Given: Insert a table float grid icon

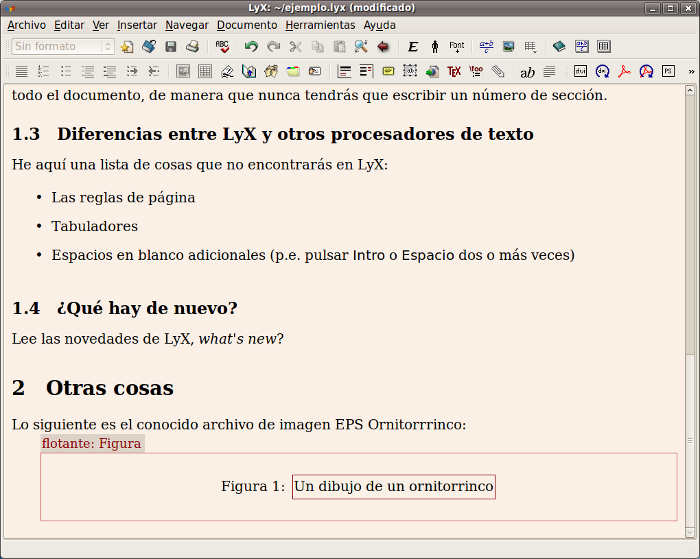Looking at the screenshot, I should (205, 71).
